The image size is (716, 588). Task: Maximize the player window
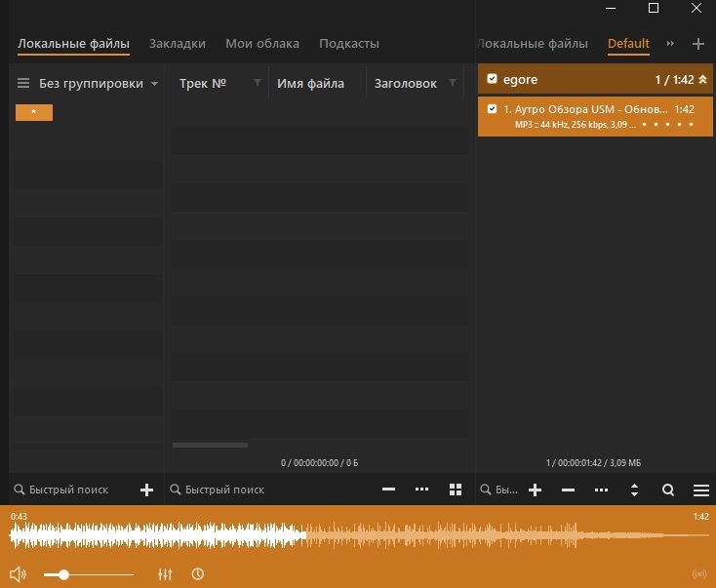click(x=654, y=8)
